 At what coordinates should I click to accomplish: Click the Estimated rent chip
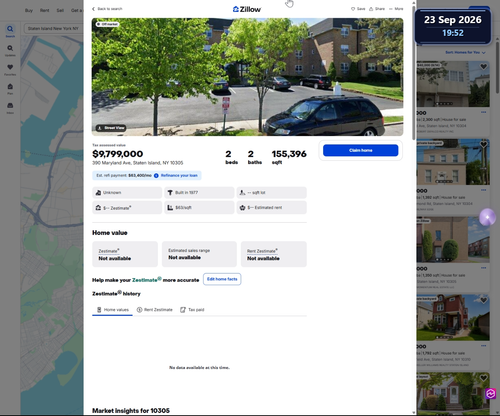point(271,208)
